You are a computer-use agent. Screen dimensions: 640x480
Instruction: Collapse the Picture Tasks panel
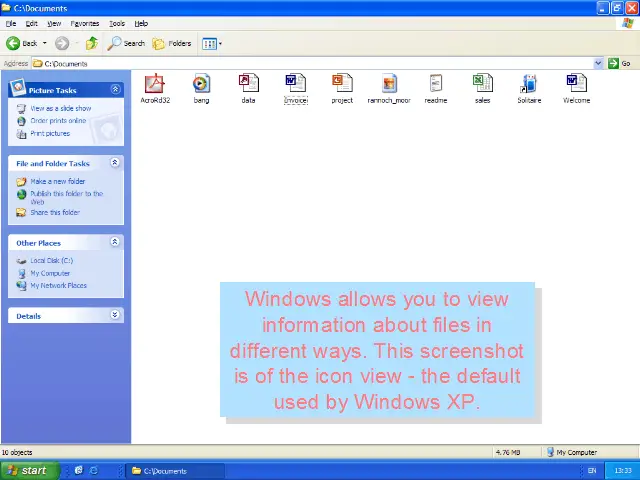(115, 90)
